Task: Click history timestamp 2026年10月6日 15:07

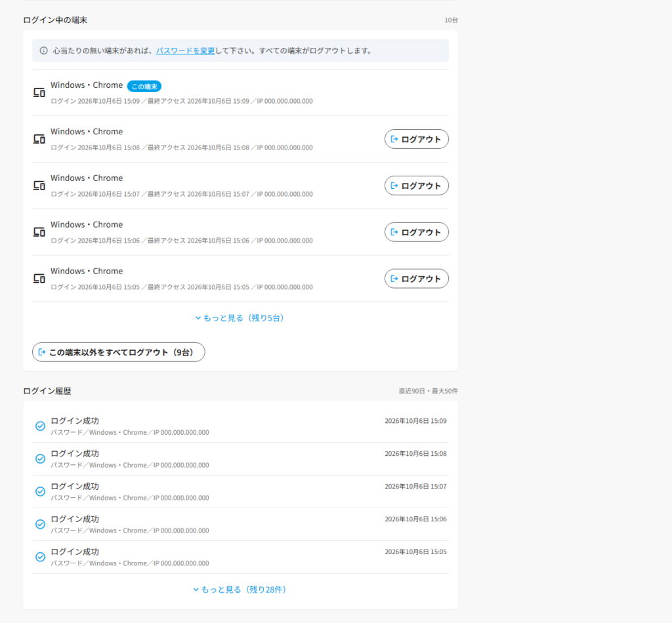Action: [x=415, y=487]
